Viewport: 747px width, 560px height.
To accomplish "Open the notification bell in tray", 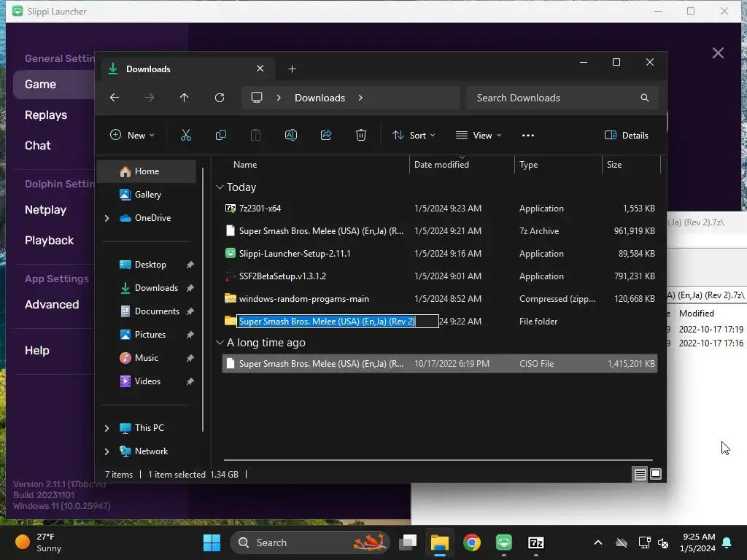I will 727,542.
